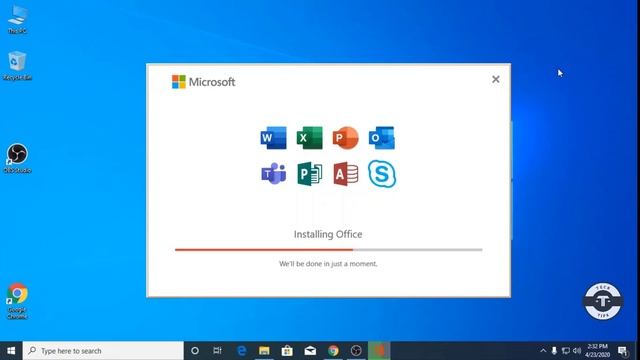Click 'We'll be done in just a moment.' text
This screenshot has height=360, width=640.
click(x=328, y=264)
